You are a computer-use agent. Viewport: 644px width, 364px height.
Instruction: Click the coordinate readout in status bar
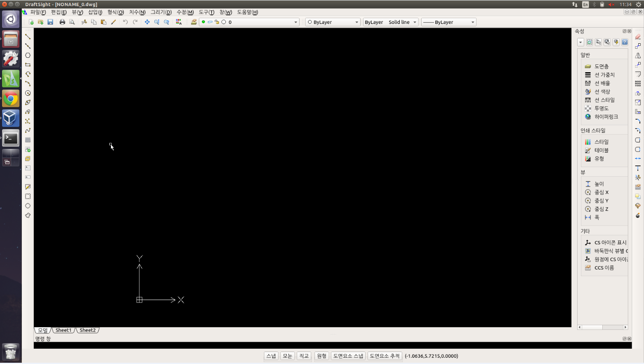432,356
